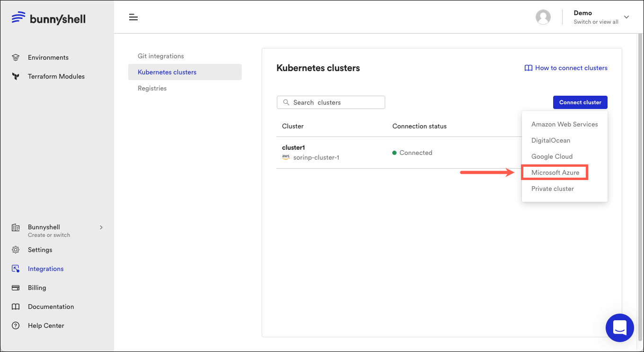Screen dimensions: 644x352
Task: Click the Connect cluster button
Action: [580, 102]
